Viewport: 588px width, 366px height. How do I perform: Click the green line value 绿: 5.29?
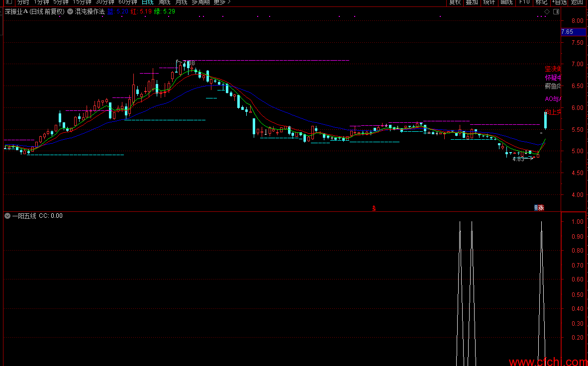(164, 11)
